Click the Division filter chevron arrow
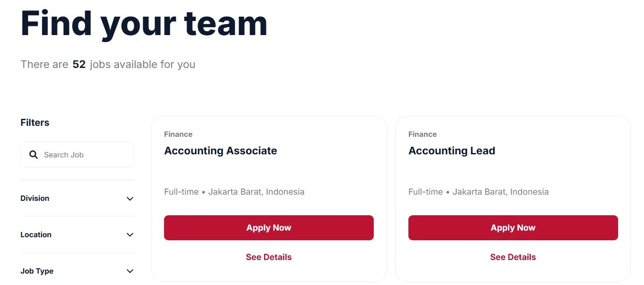644x285 pixels. [x=130, y=199]
